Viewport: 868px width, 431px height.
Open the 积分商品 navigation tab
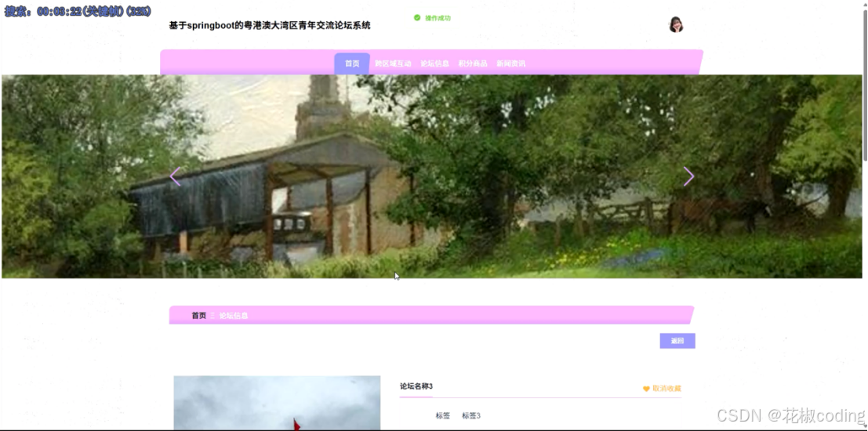[473, 63]
